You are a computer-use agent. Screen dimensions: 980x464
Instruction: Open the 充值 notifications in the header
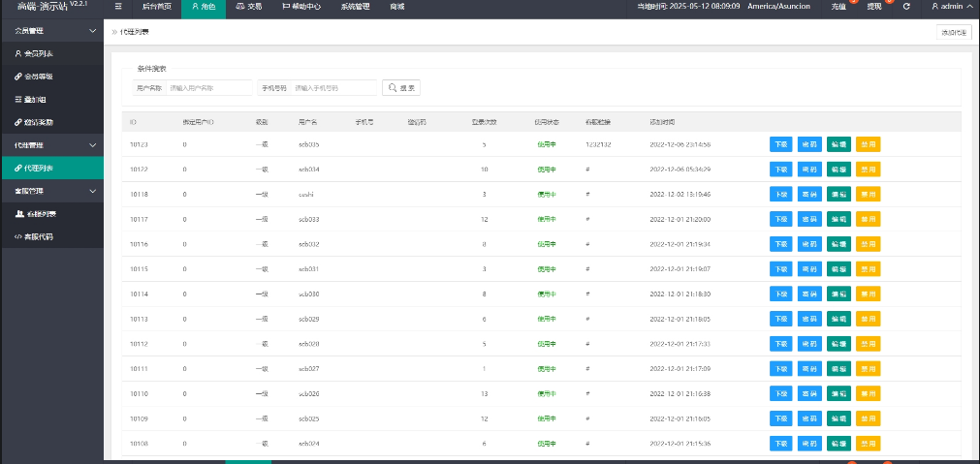[838, 7]
